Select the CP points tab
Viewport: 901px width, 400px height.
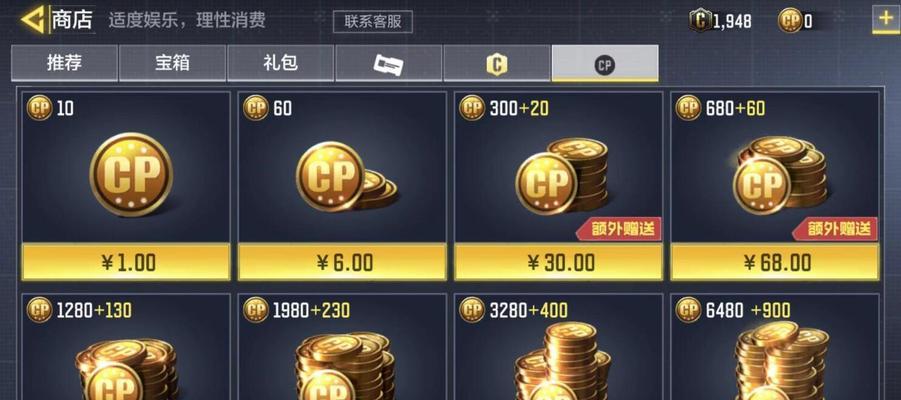605,64
